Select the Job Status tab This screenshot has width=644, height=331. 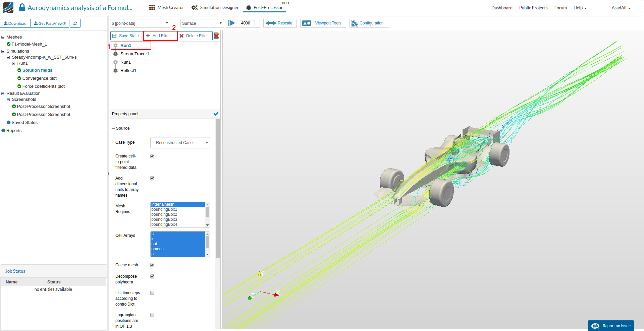tap(15, 271)
